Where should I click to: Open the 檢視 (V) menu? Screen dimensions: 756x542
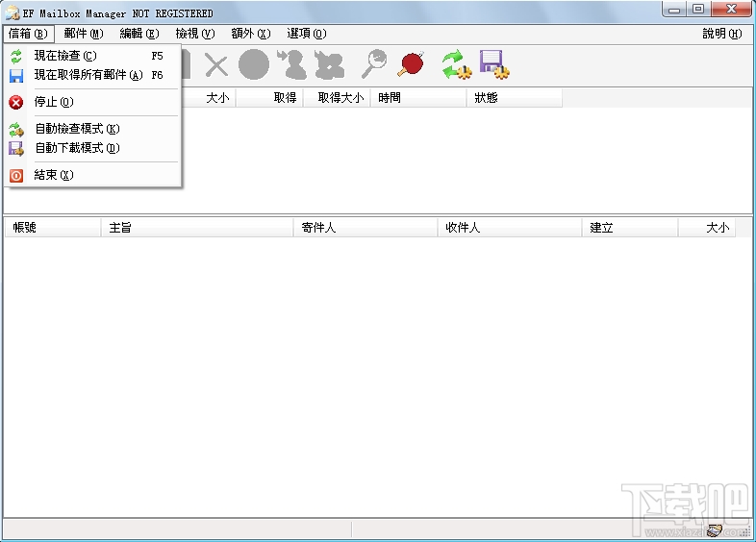[x=195, y=34]
